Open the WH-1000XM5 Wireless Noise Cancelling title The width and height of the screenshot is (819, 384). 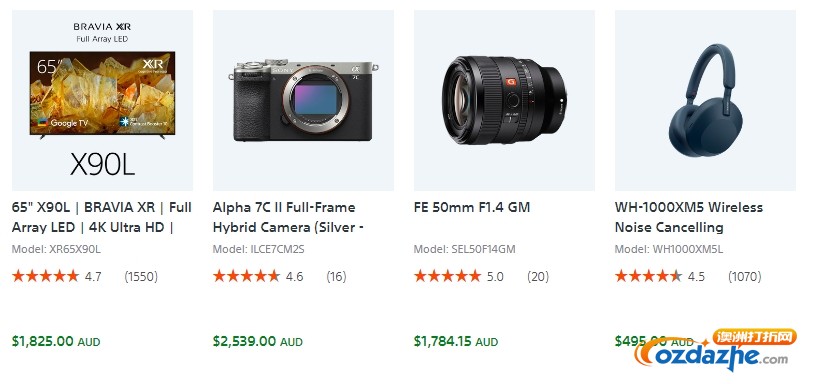pos(689,217)
